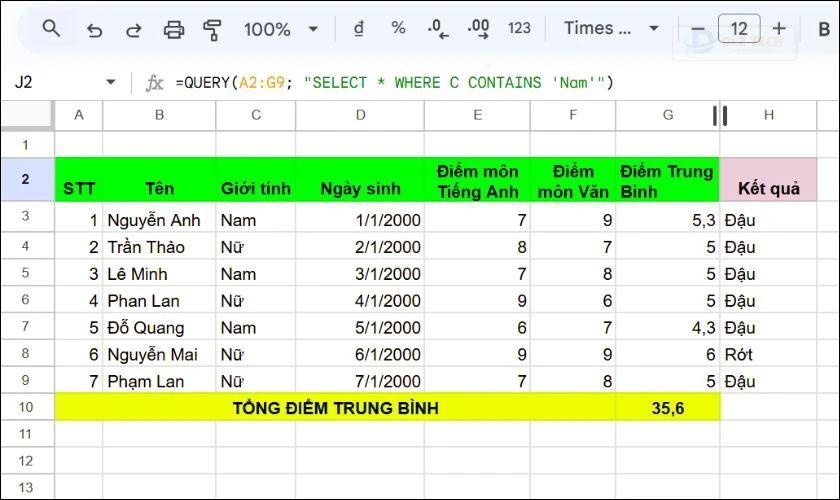Select column E header

(477, 115)
